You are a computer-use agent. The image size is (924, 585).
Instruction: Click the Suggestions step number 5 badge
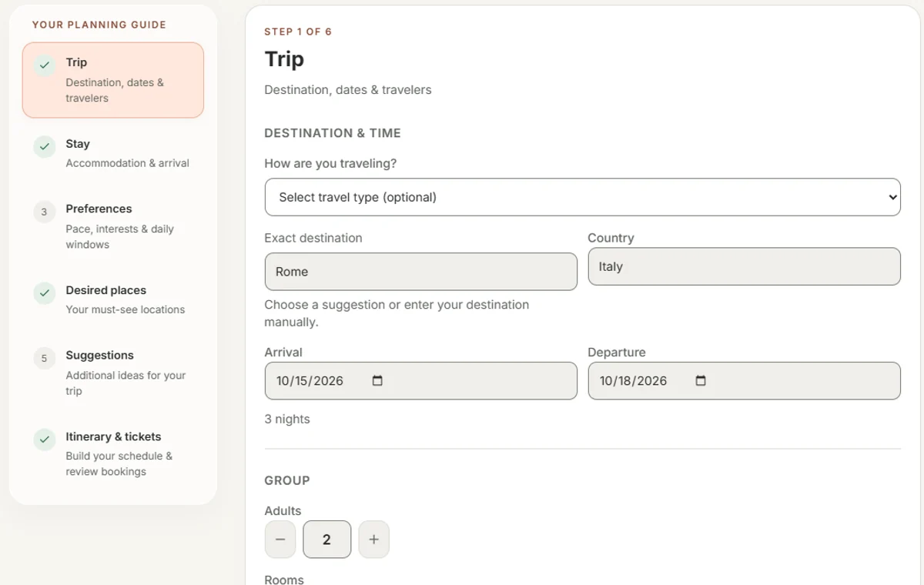[45, 358]
